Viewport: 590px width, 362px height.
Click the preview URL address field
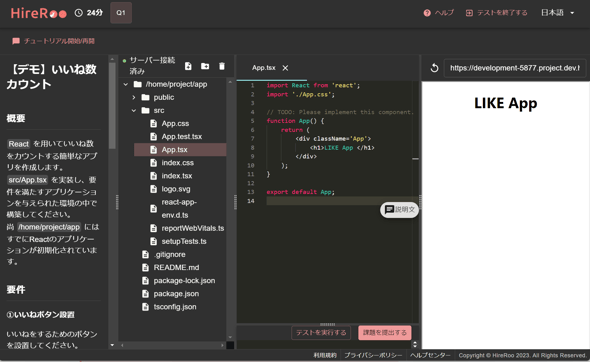(x=515, y=68)
